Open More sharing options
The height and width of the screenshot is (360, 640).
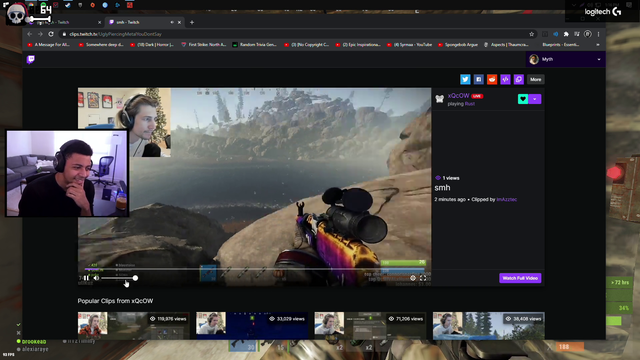pyautogui.click(x=536, y=79)
